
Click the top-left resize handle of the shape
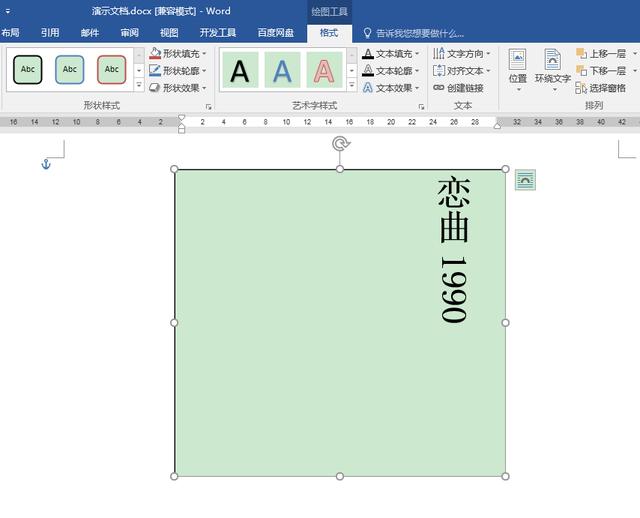174,169
